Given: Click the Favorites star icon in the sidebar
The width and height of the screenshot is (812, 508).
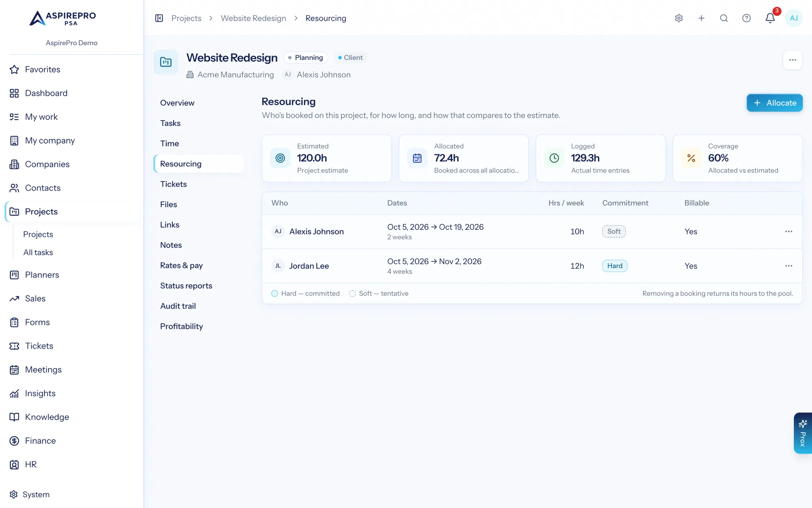Looking at the screenshot, I should [14, 69].
